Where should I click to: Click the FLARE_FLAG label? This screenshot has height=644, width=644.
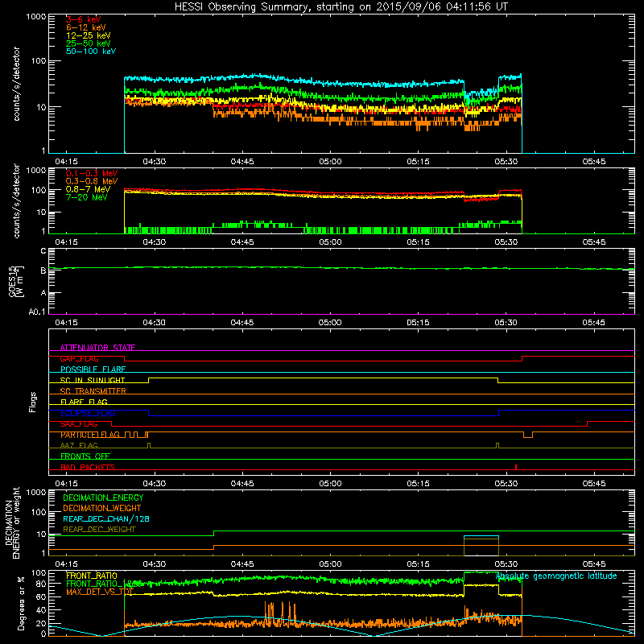coord(84,402)
